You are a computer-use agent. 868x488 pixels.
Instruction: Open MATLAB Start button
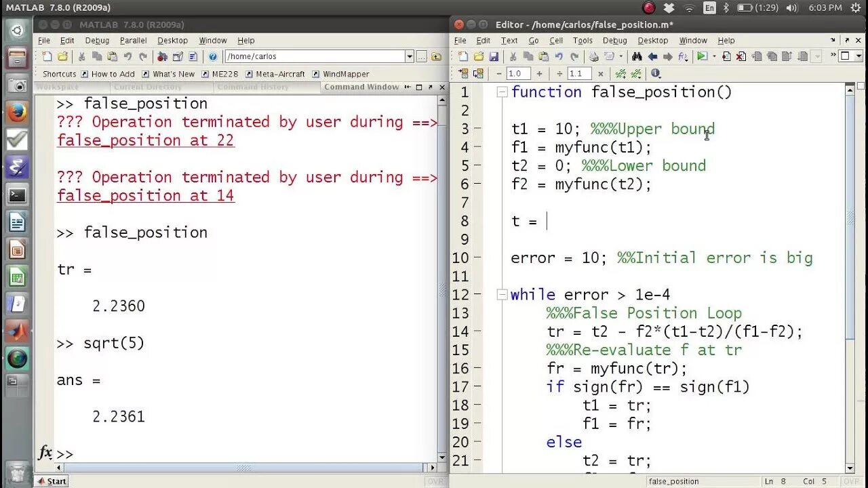(x=52, y=481)
